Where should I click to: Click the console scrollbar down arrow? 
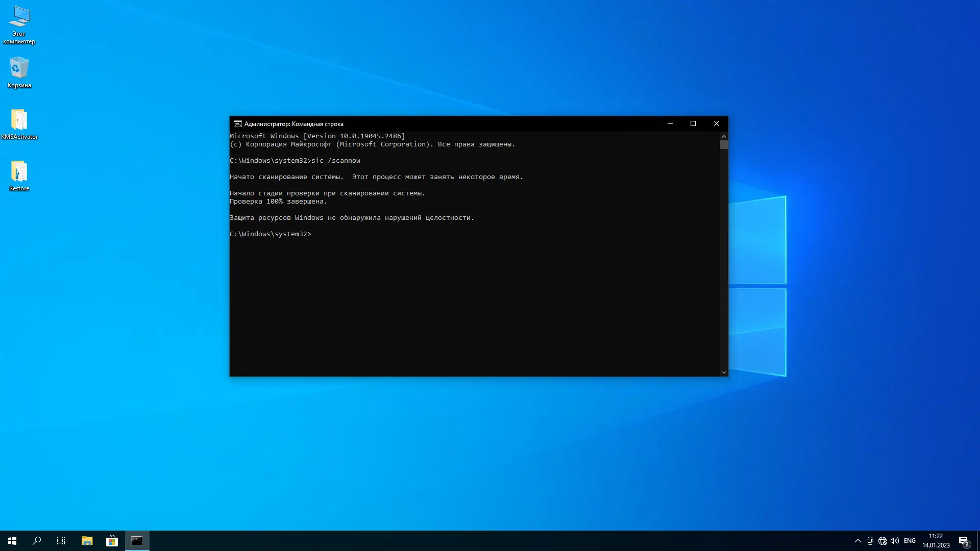click(x=724, y=372)
